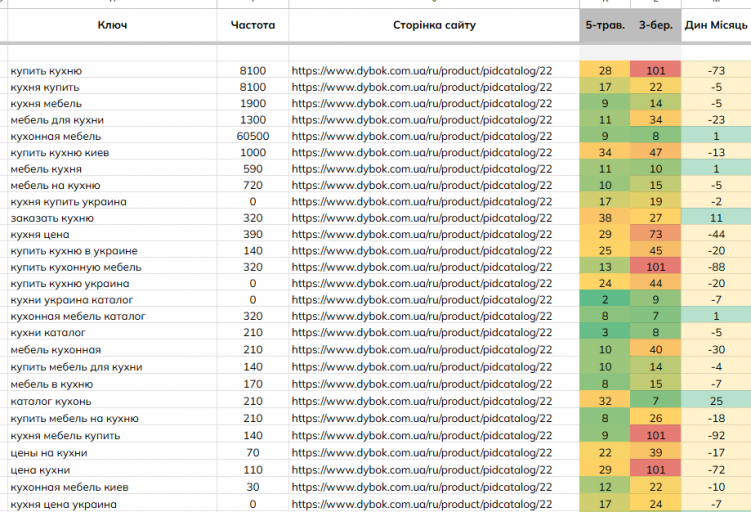751x512 pixels.
Task: Select the 3-бер. date header
Action: click(656, 25)
